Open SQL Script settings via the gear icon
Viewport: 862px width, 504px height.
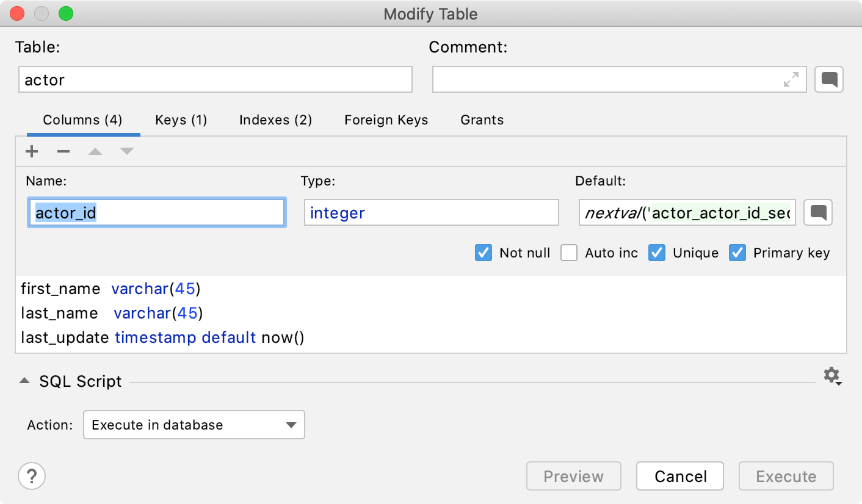pos(831,376)
